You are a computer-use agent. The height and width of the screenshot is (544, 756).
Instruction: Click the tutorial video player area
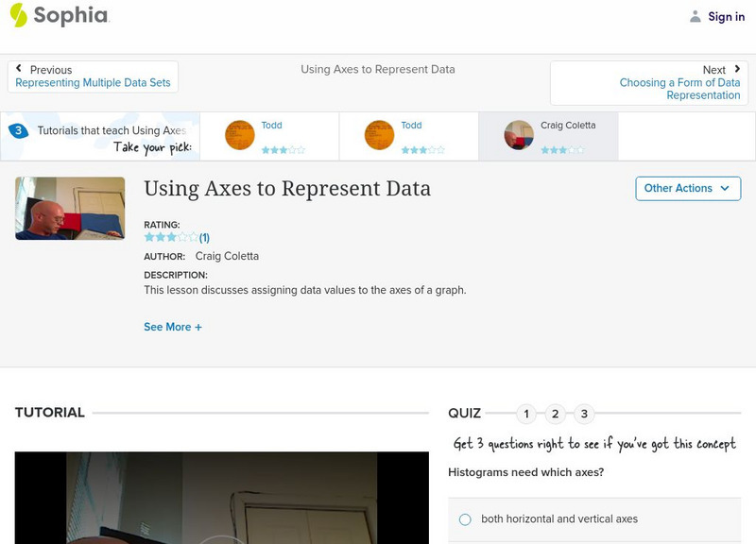(x=222, y=498)
